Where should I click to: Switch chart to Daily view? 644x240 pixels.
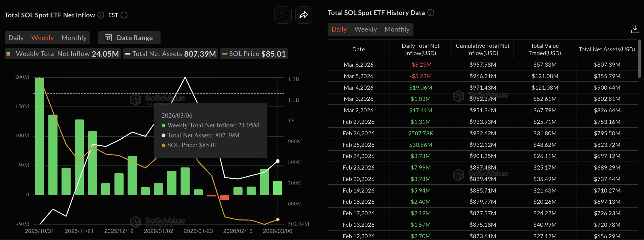[16, 38]
